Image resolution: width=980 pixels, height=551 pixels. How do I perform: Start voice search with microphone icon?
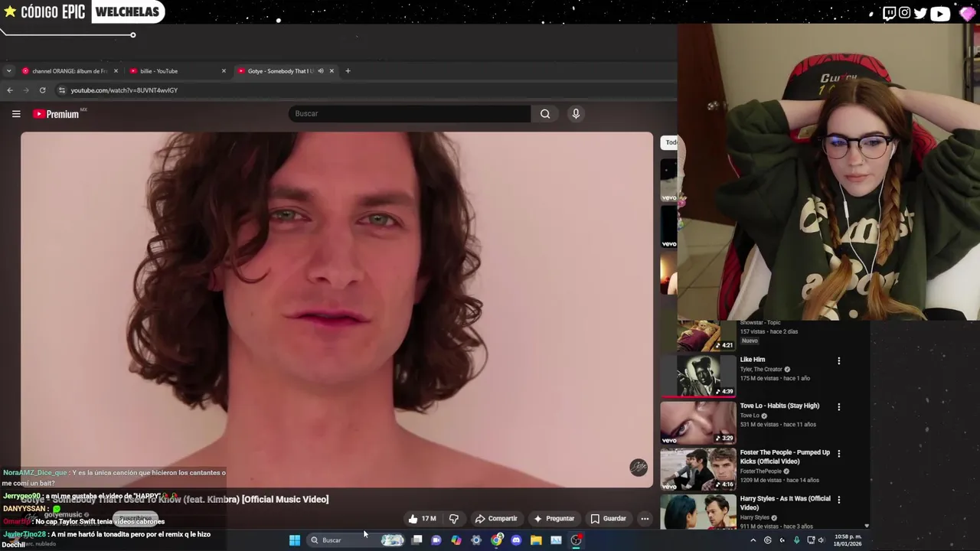[576, 114]
